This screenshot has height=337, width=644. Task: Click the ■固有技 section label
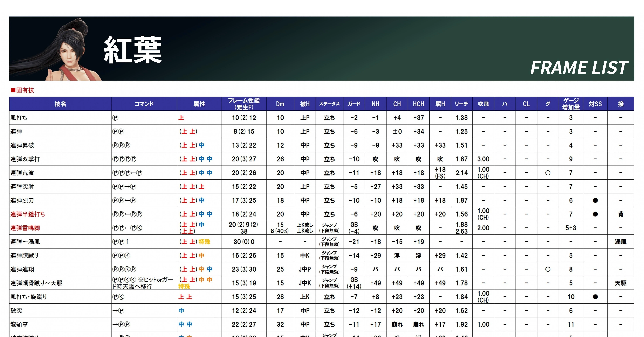(x=22, y=90)
